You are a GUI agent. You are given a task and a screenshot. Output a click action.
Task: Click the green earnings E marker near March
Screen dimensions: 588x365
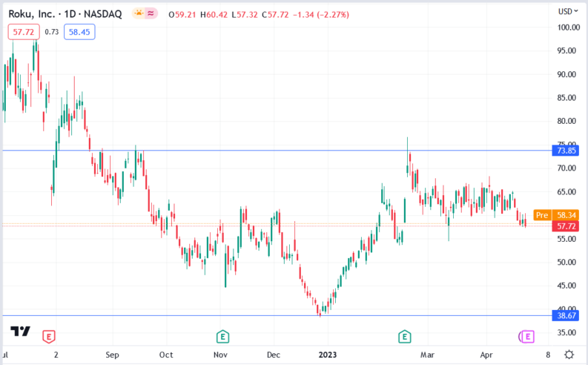[x=404, y=337]
